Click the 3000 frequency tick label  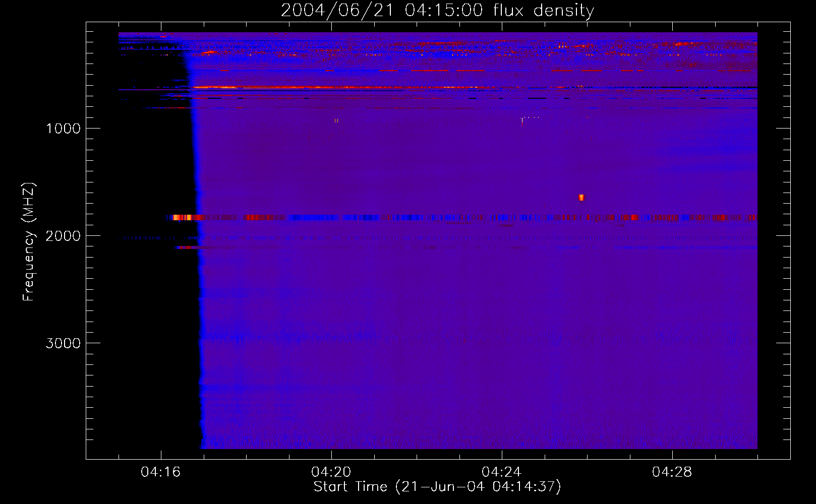click(x=63, y=343)
